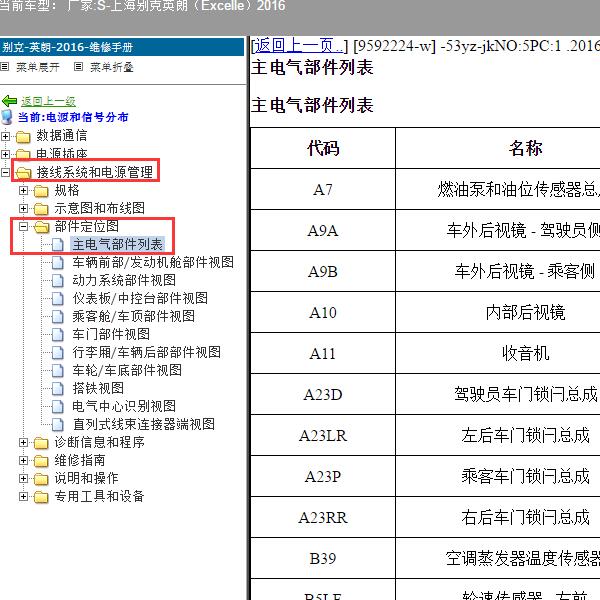Screen dimensions: 600x600
Task: Click table cell A10
Action: (x=323, y=313)
